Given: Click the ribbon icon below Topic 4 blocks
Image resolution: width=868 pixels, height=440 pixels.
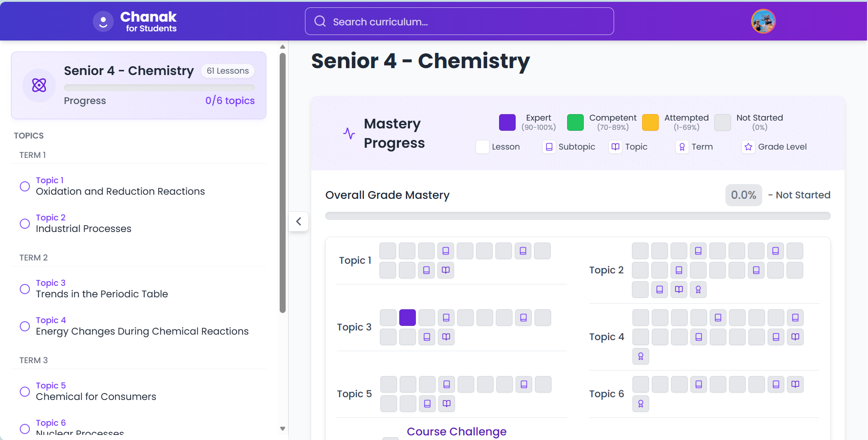Looking at the screenshot, I should [x=641, y=356].
